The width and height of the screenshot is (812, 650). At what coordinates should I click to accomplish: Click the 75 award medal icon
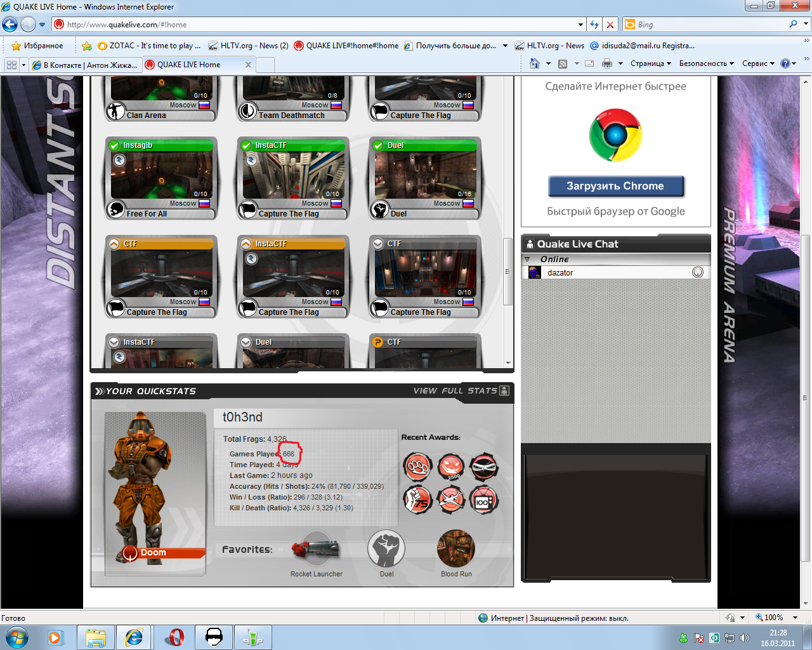point(417,500)
